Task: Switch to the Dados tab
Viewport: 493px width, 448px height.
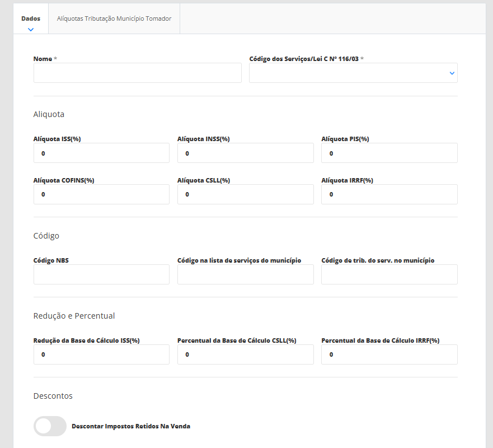Action: pyautogui.click(x=31, y=18)
